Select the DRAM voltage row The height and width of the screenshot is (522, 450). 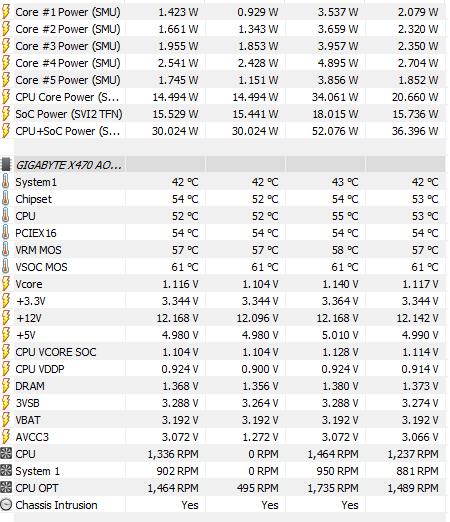click(x=223, y=386)
